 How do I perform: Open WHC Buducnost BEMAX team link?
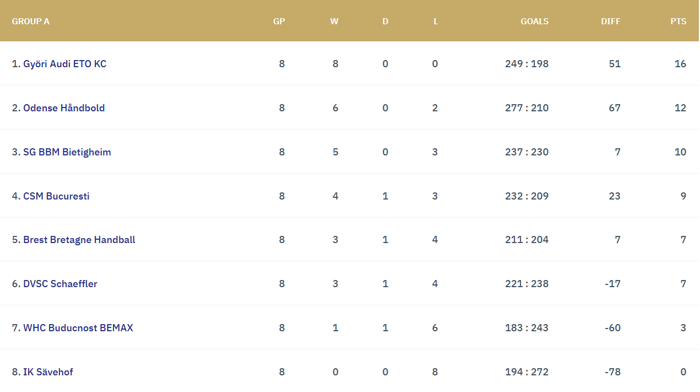[78, 328]
